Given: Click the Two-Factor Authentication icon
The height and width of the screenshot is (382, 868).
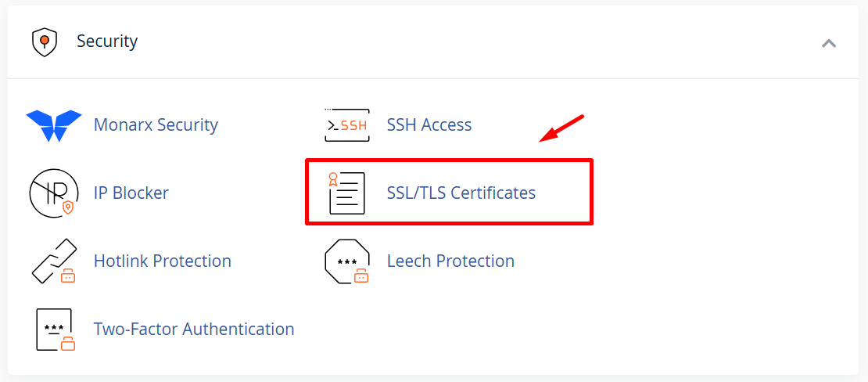Looking at the screenshot, I should [55, 330].
